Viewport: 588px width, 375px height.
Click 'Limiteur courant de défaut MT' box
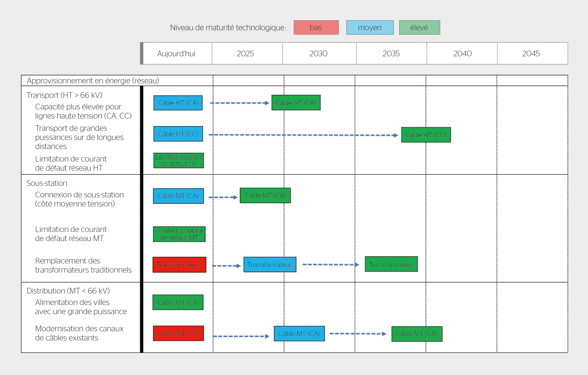pyautogui.click(x=179, y=234)
